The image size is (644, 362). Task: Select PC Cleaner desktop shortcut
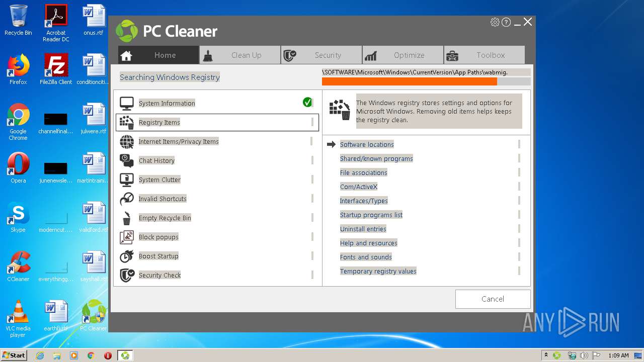tap(94, 316)
